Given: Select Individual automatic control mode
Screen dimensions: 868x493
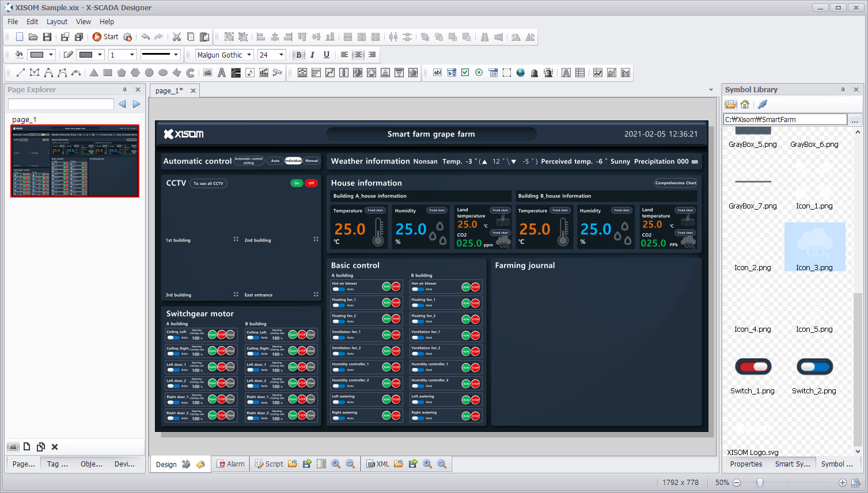Looking at the screenshot, I should point(293,161).
